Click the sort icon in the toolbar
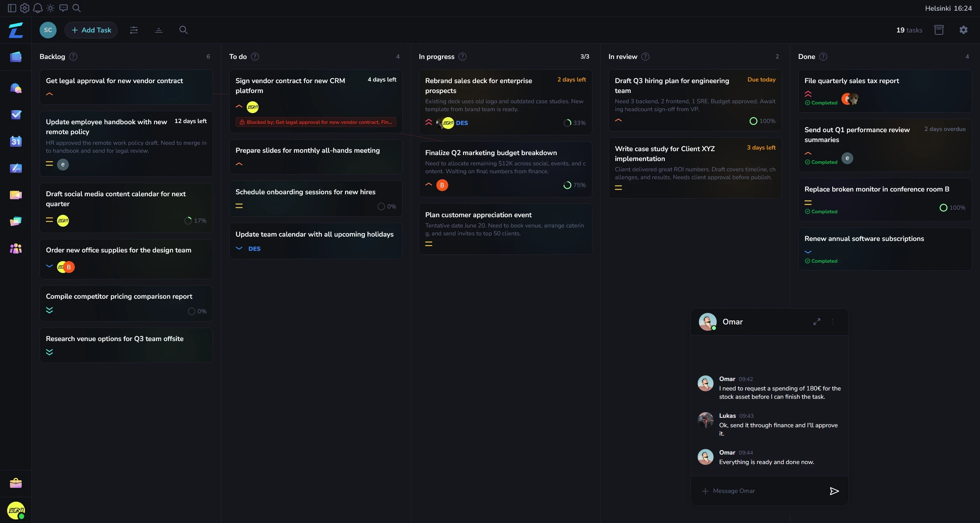The height and width of the screenshot is (523, 980). (x=159, y=30)
